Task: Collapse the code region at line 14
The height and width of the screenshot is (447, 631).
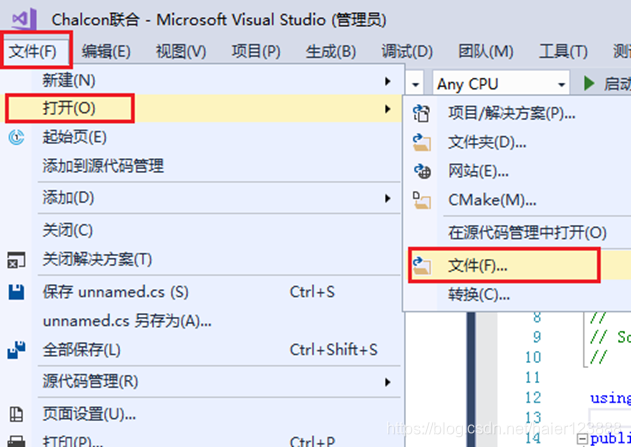Action: (x=582, y=438)
